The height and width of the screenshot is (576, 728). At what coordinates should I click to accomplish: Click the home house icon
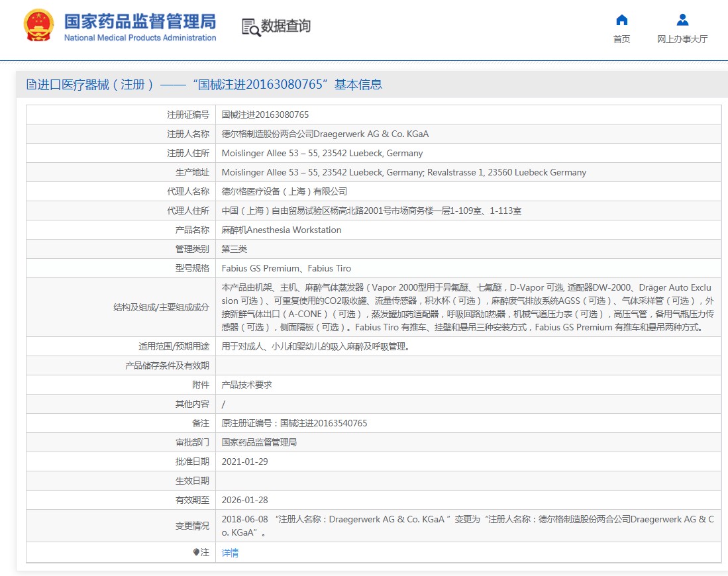click(x=621, y=20)
